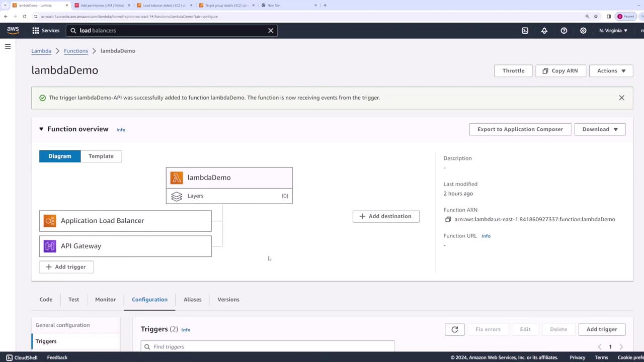
Task: Switch to the 'Load balancer details' browser tab
Action: pos(165,6)
